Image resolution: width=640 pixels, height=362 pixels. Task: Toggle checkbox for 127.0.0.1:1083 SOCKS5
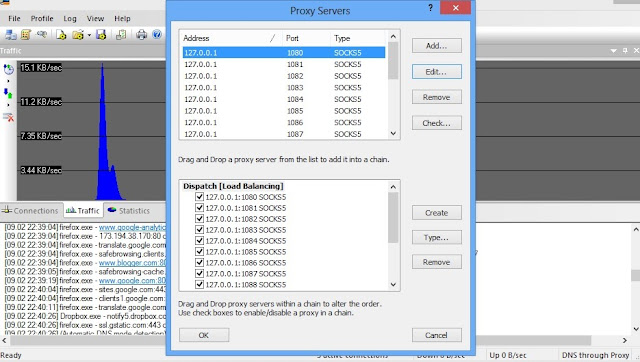[199, 230]
